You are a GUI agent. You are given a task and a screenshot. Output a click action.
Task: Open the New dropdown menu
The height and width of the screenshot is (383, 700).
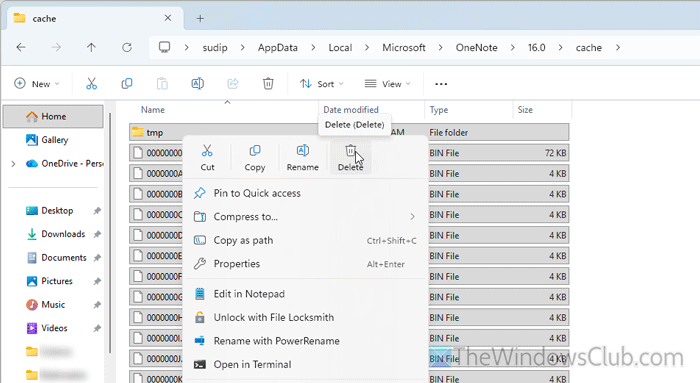37,84
